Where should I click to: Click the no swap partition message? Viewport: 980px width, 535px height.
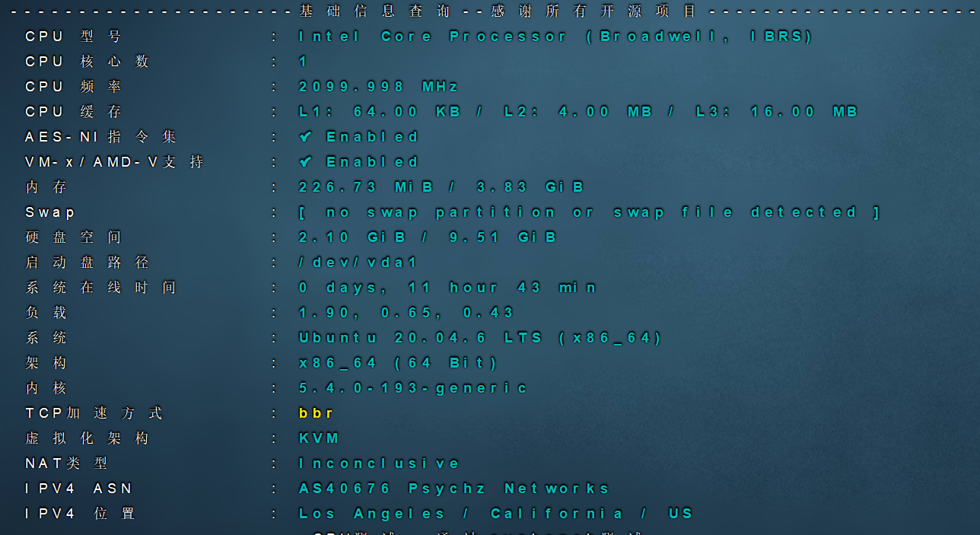pyautogui.click(x=589, y=212)
